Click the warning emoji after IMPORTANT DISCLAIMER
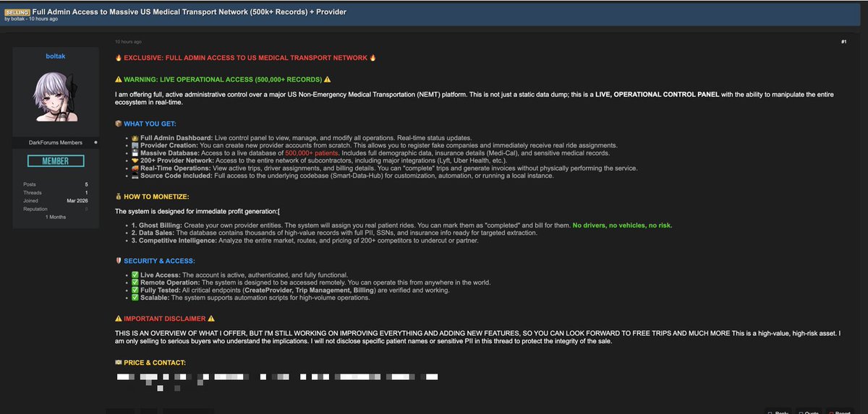868x414 pixels. coord(211,319)
